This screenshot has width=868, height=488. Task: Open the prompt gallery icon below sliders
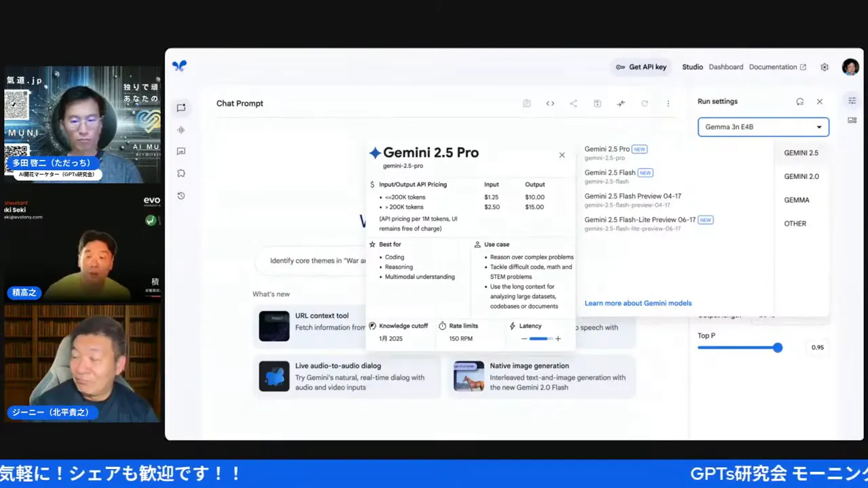click(x=852, y=120)
